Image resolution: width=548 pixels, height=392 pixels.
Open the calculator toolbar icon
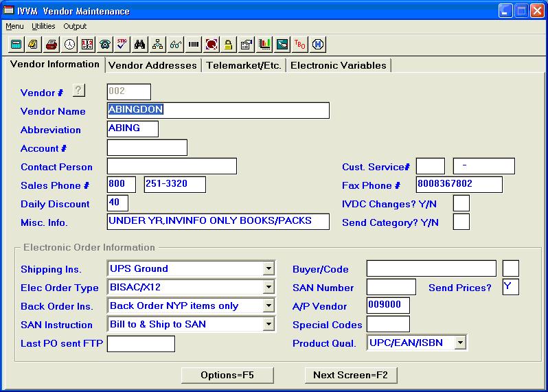pos(16,45)
